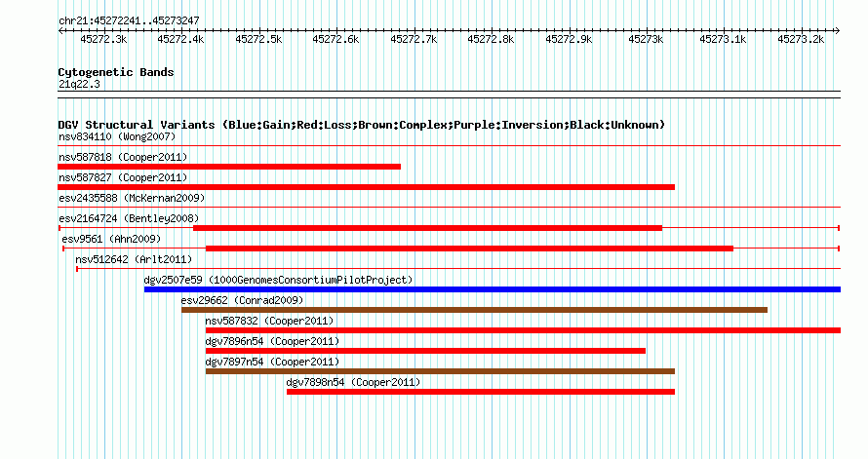The width and height of the screenshot is (868, 459).
Task: Click the 21q22.3 band label
Action: [x=79, y=84]
